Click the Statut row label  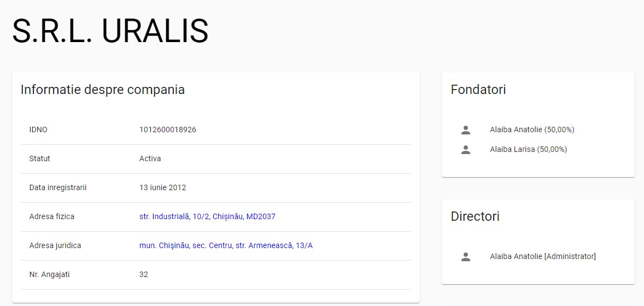(39, 158)
